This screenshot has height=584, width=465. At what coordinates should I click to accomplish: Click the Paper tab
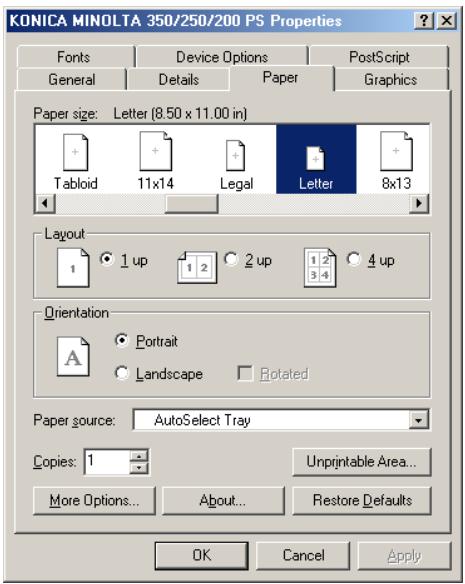[281, 78]
